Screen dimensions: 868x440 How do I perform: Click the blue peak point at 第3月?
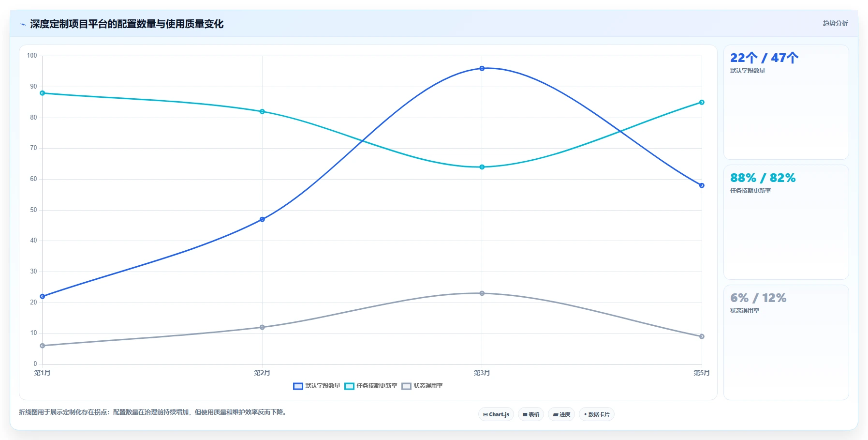(482, 68)
